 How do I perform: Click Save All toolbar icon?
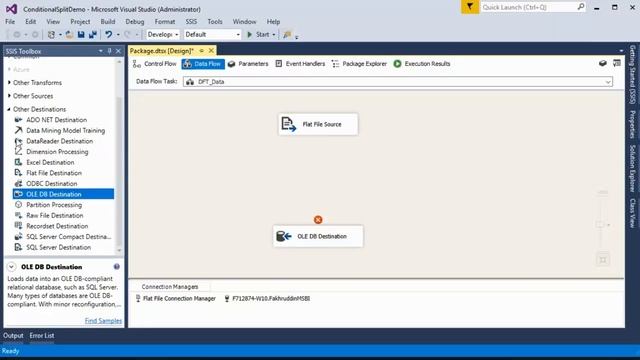93,35
